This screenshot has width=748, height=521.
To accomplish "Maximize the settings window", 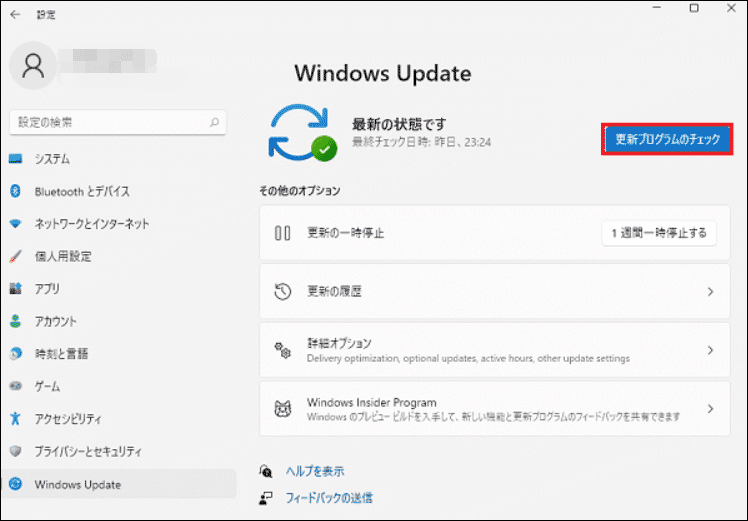I will (x=694, y=8).
